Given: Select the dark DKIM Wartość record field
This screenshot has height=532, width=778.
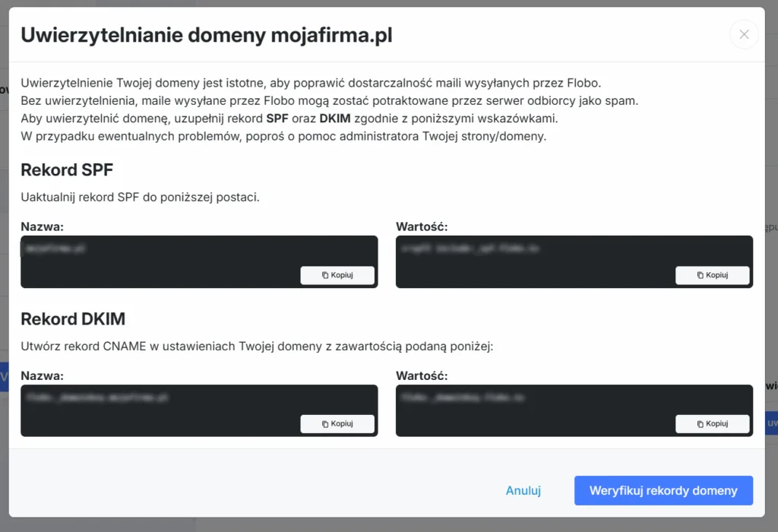Looking at the screenshot, I should coord(532,397).
